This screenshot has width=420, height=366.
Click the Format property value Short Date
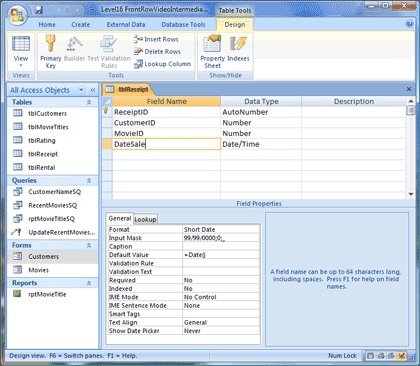tap(221, 229)
